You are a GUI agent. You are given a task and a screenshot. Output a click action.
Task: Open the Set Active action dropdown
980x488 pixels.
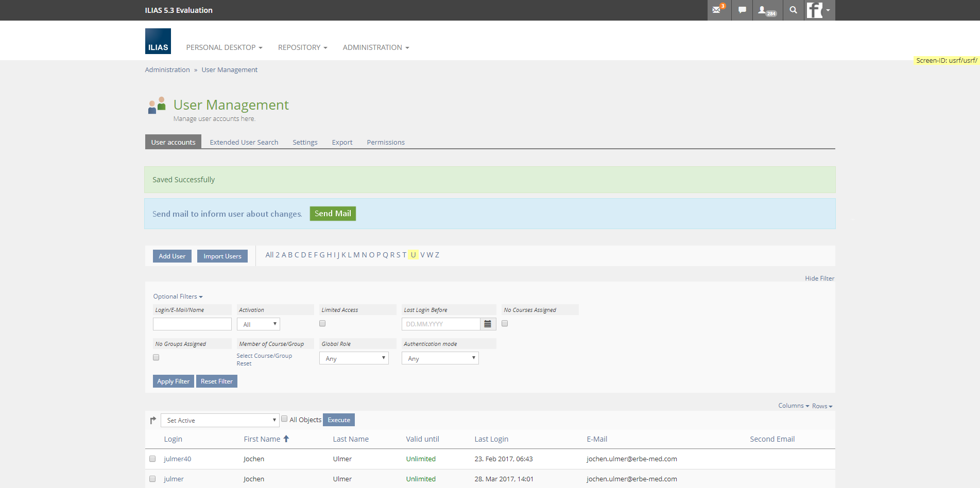tap(220, 420)
